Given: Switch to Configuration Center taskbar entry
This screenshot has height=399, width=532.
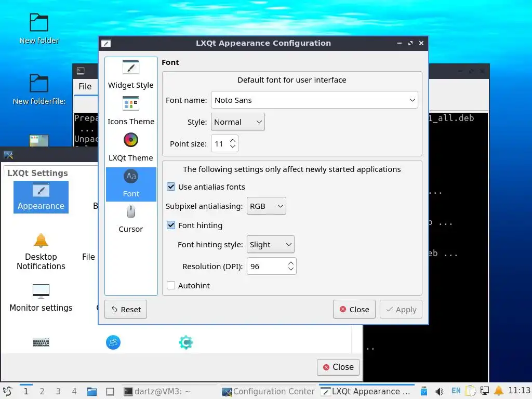Looking at the screenshot, I should coord(268,392).
